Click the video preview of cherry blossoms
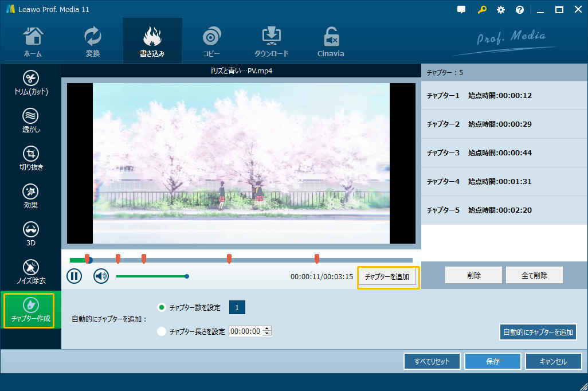Image resolution: width=588 pixels, height=391 pixels. tap(241, 163)
